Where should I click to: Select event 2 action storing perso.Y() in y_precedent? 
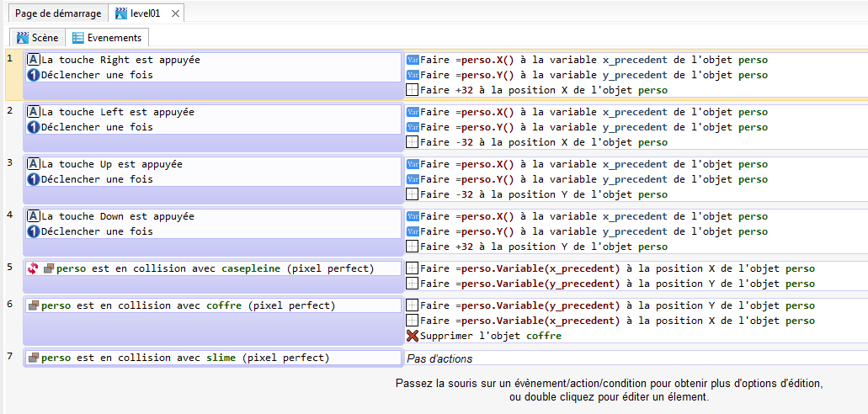click(x=594, y=127)
